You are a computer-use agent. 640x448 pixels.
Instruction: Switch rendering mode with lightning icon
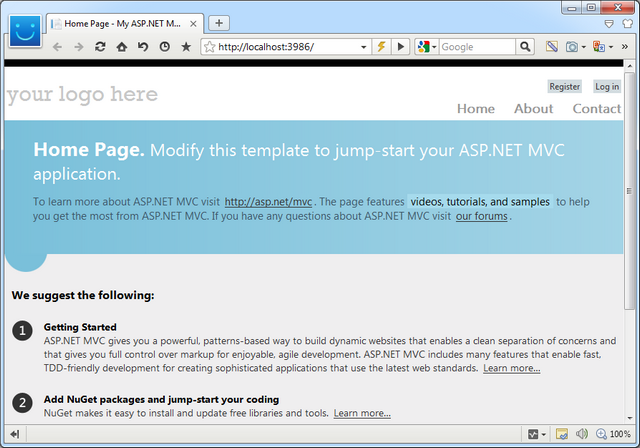point(381,47)
